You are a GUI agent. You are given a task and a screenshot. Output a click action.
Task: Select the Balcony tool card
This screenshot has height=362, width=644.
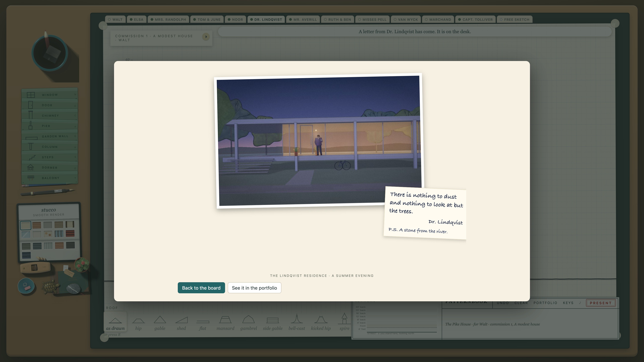49,178
